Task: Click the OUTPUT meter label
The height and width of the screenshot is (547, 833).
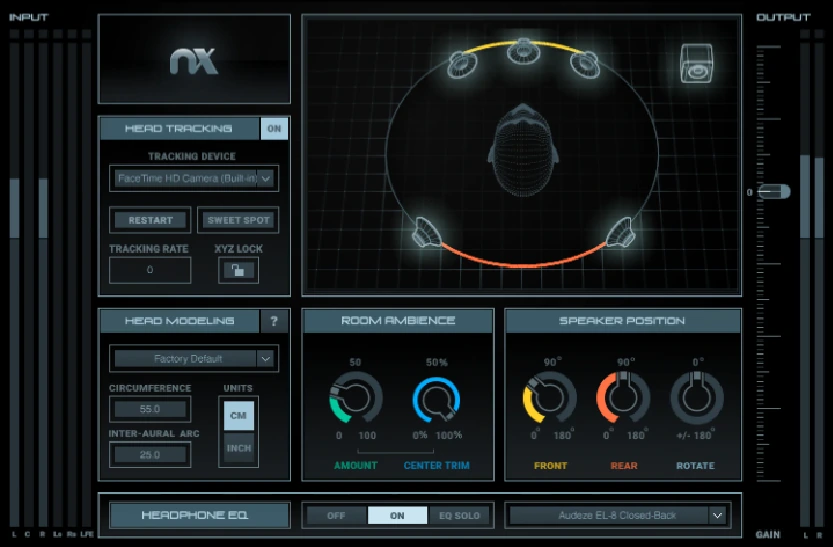Action: click(x=783, y=18)
